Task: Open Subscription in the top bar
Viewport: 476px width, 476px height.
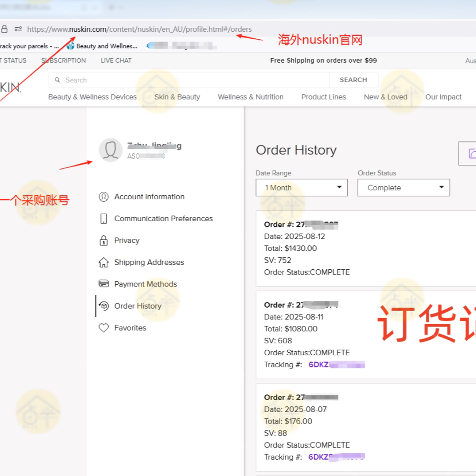Action: [x=63, y=60]
